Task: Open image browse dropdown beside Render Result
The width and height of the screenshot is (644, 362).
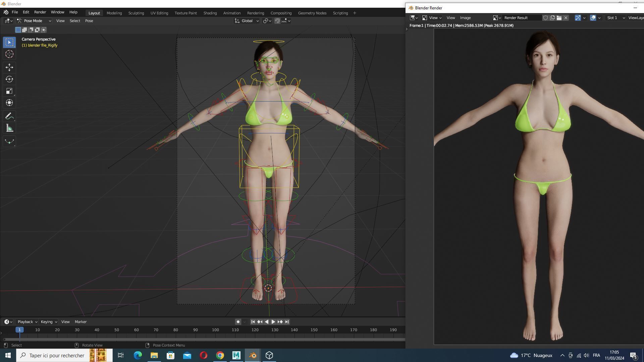Action: [497, 18]
